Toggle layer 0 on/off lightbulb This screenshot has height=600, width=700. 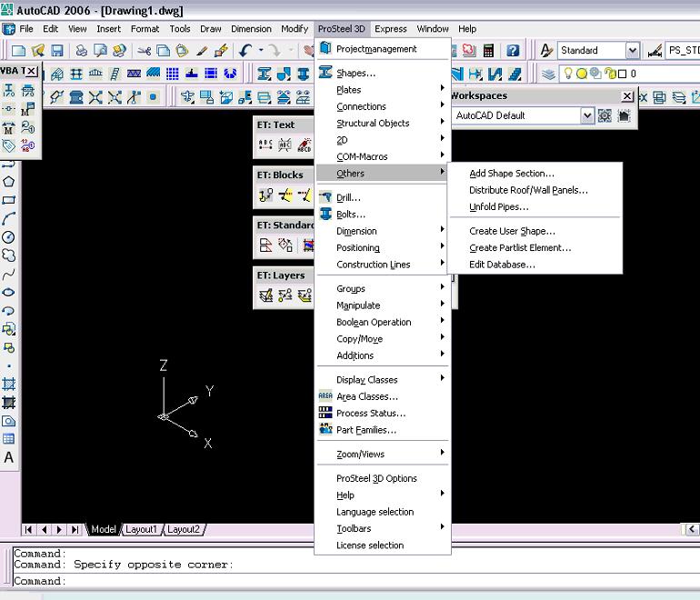click(568, 74)
